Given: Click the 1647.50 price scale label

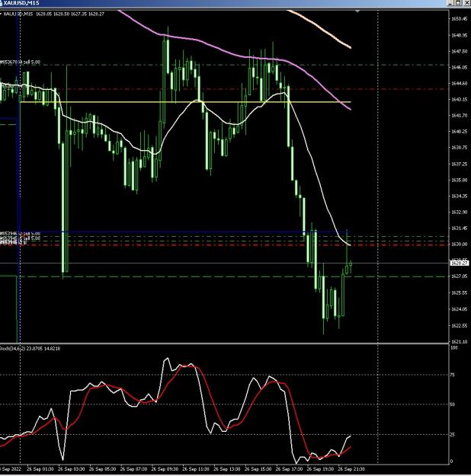Looking at the screenshot, I should 459,51.
